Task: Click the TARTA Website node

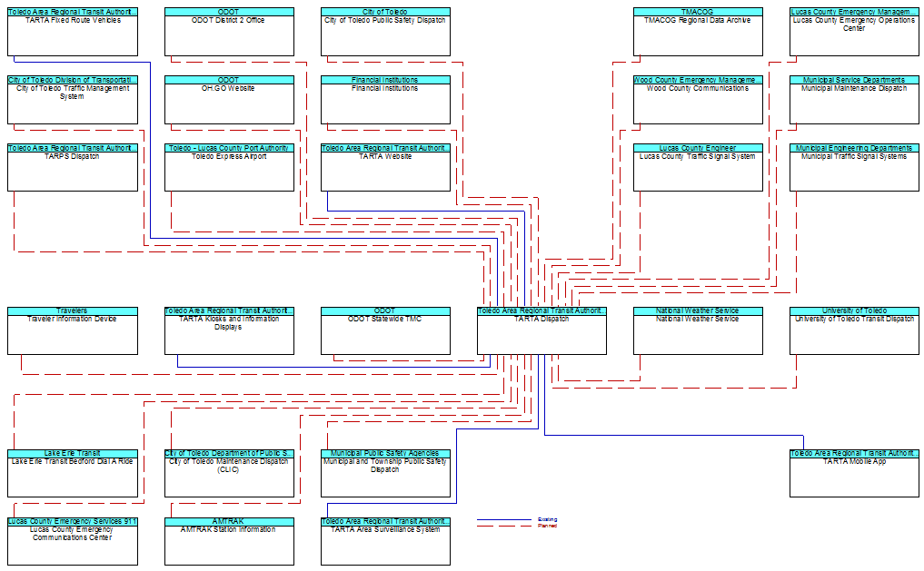Action: tap(385, 168)
